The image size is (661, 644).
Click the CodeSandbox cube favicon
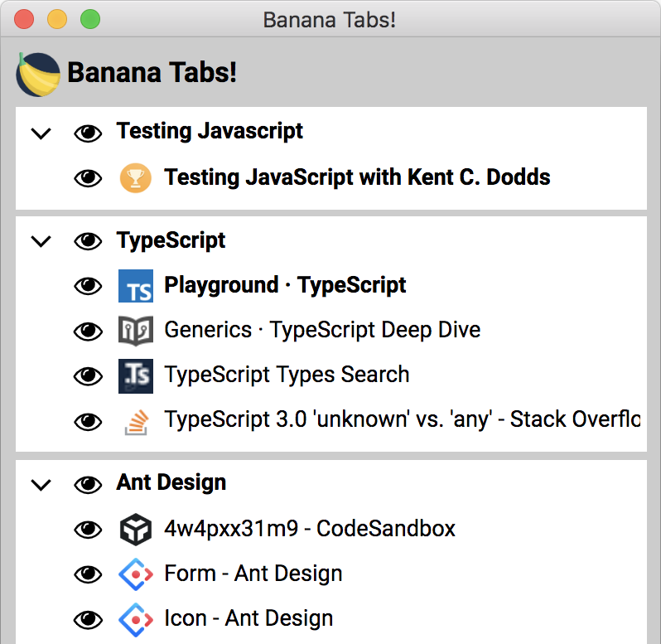(135, 530)
